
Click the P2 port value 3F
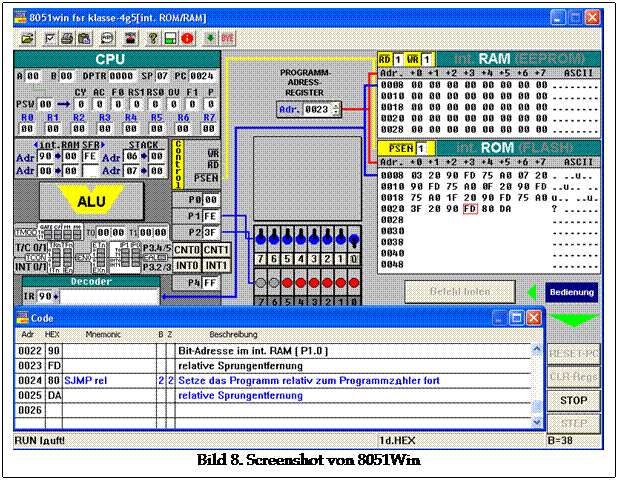click(x=210, y=233)
